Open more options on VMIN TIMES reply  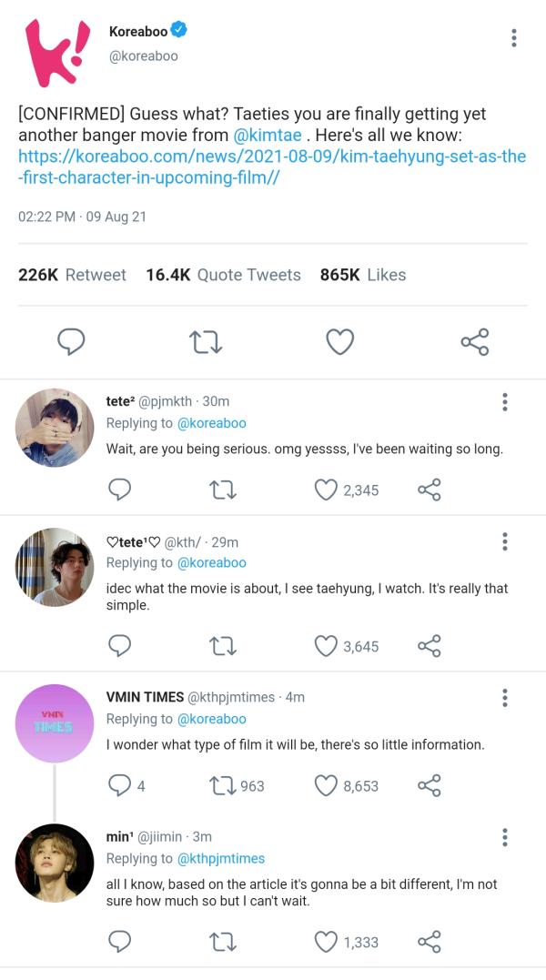click(x=505, y=698)
